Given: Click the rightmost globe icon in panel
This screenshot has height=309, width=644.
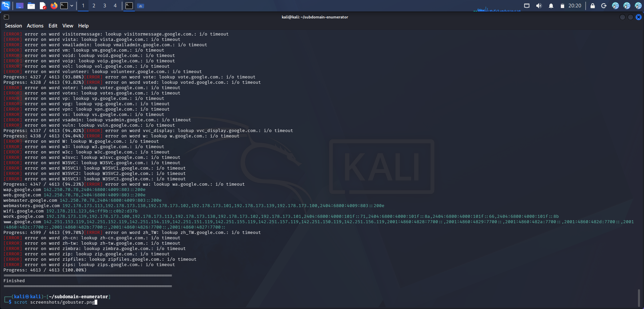Looking at the screenshot, I should click(x=638, y=6).
